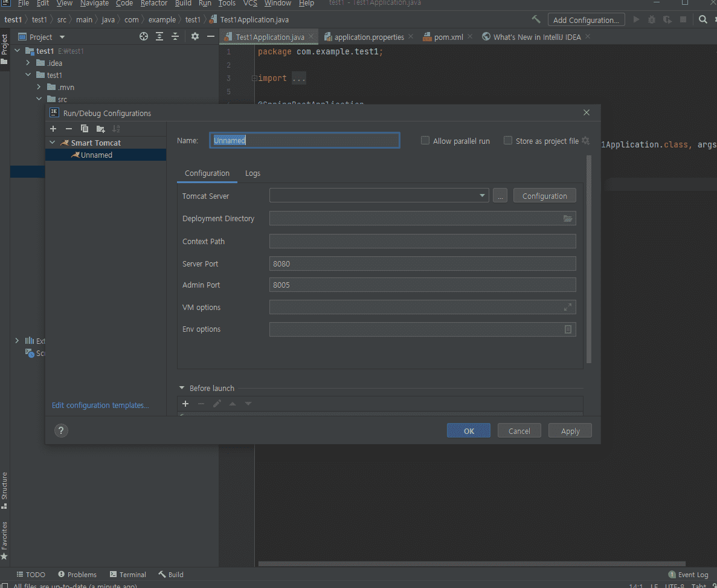This screenshot has width=717, height=588.
Task: Switch to the Logs tab
Action: 252,173
